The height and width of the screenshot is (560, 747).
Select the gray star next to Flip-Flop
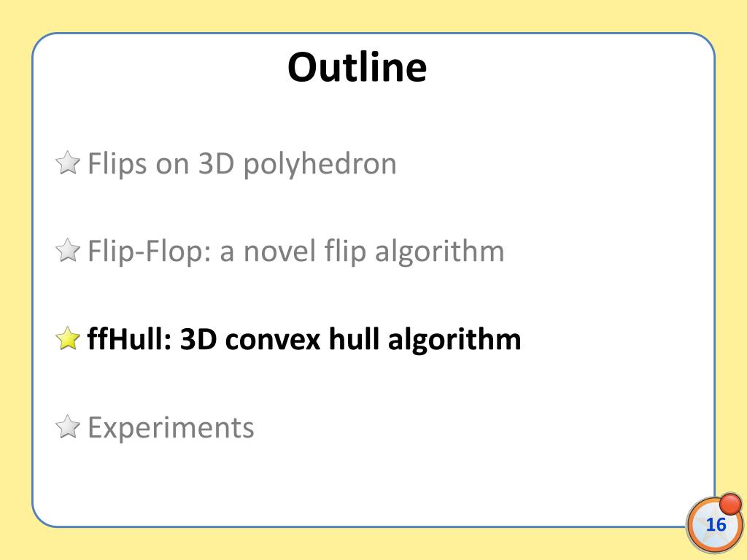pos(68,250)
